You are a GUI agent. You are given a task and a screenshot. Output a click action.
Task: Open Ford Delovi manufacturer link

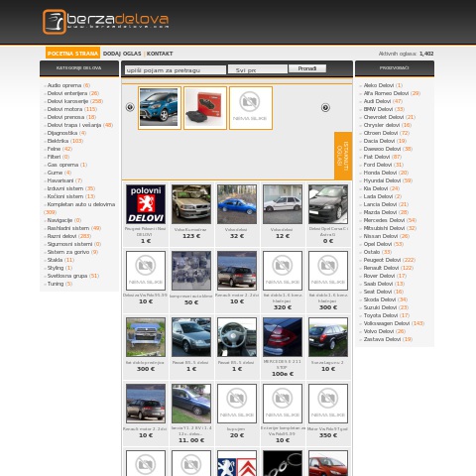click(378, 165)
